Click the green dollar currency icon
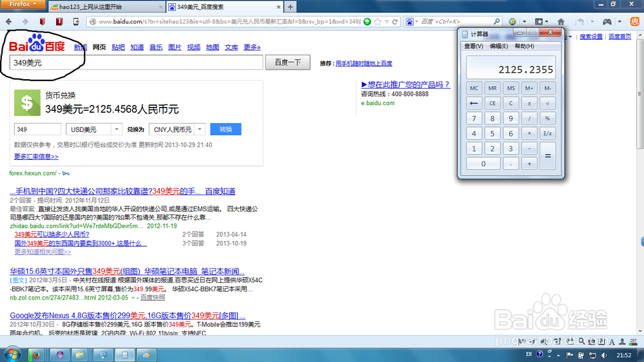 pyautogui.click(x=27, y=102)
